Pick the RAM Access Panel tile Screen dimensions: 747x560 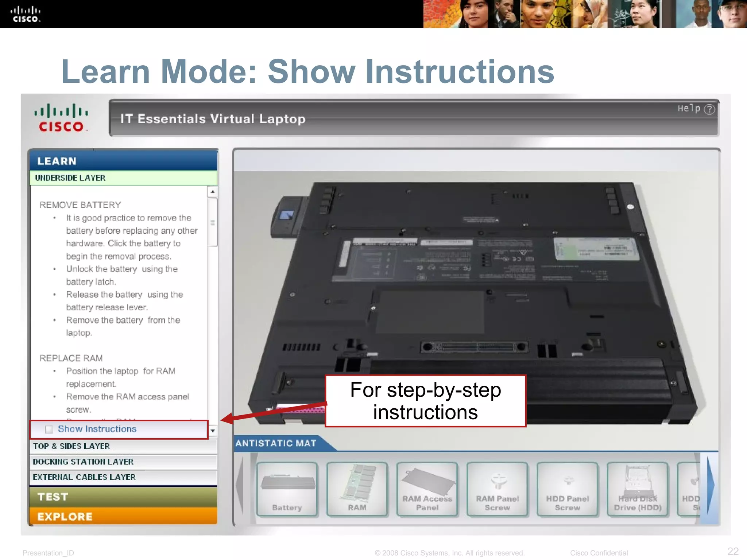pyautogui.click(x=427, y=489)
